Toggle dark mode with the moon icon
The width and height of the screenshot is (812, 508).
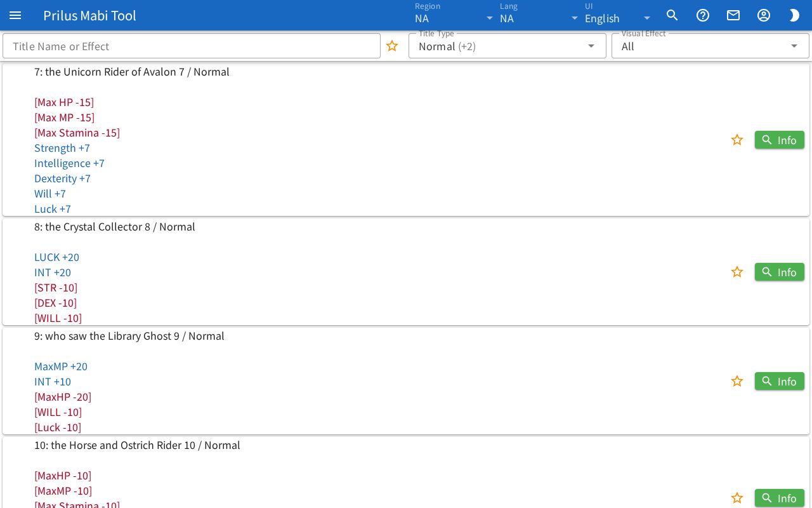794,15
